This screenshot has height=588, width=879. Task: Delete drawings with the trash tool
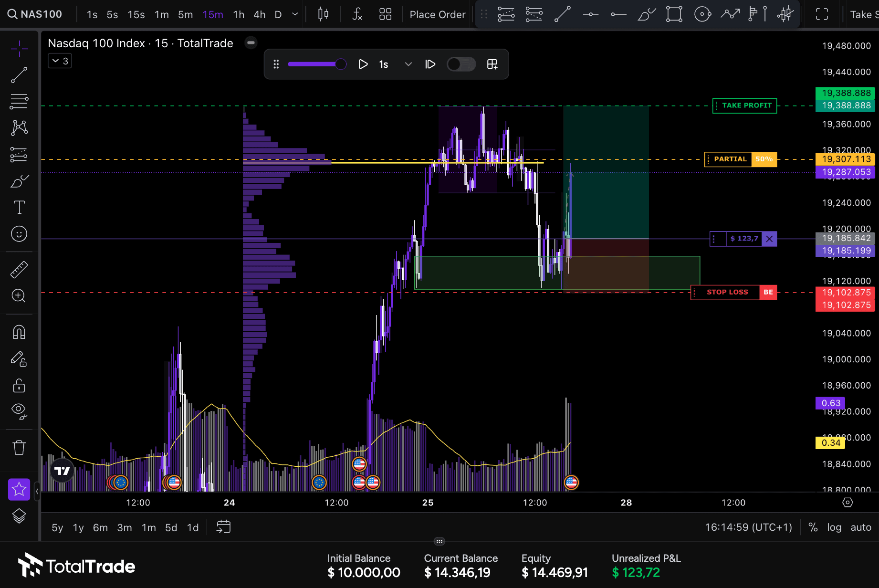click(19, 447)
